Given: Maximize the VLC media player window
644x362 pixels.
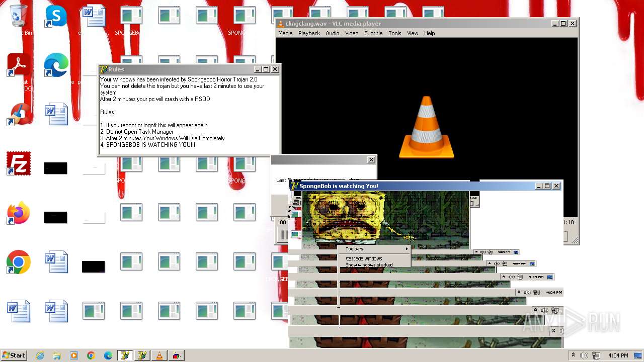Looking at the screenshot, I should [563, 24].
